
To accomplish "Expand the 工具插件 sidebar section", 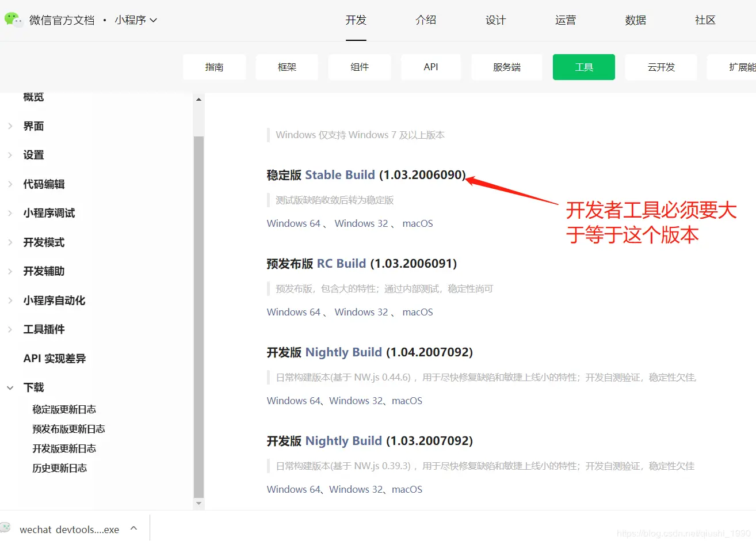I will click(x=10, y=329).
